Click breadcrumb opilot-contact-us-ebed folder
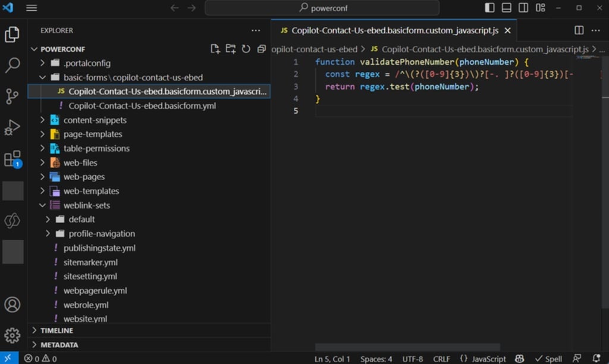This screenshot has height=364, width=609. (314, 49)
